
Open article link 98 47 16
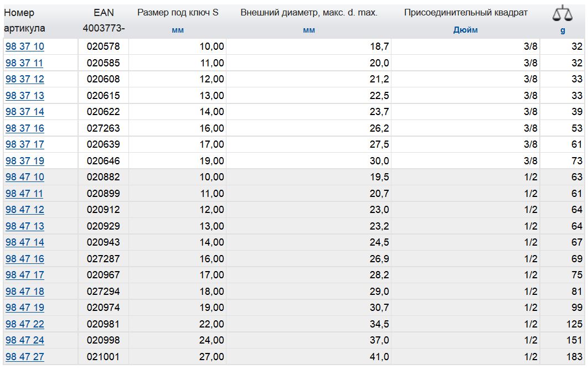[x=25, y=259]
